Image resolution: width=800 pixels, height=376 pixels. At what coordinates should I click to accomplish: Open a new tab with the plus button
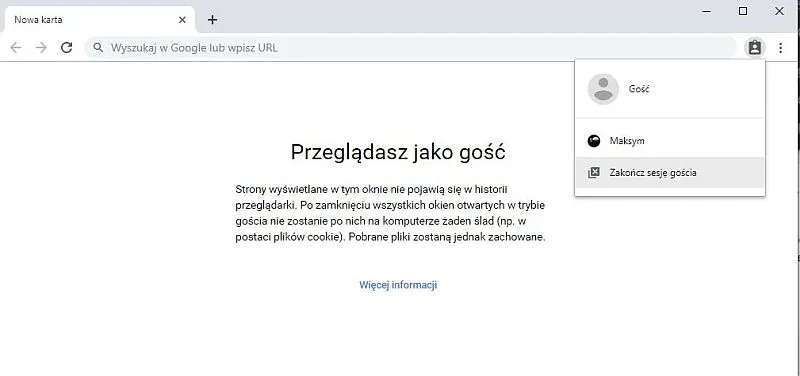pos(213,20)
